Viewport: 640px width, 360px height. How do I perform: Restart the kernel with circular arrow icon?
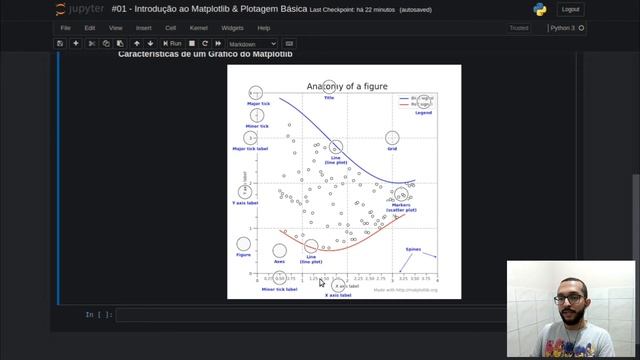click(205, 44)
